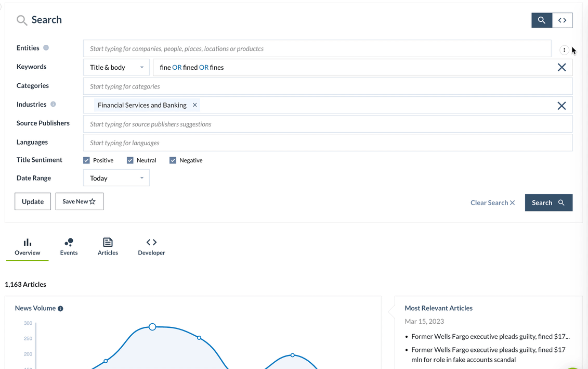Click the large highlighted chart peak point
This screenshot has width=588, height=369.
coord(152,327)
